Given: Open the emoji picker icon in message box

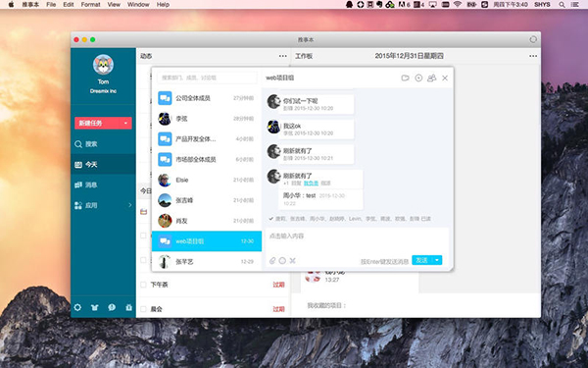Looking at the screenshot, I should point(282,261).
